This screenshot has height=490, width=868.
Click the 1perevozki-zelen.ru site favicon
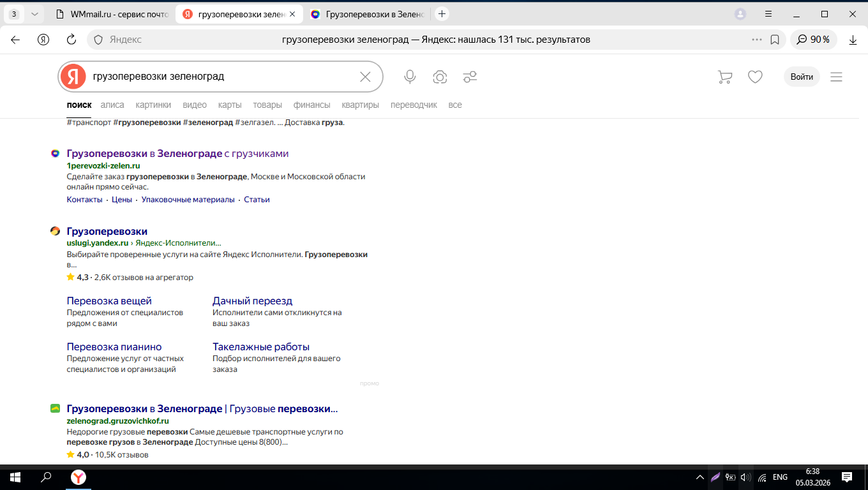(56, 154)
